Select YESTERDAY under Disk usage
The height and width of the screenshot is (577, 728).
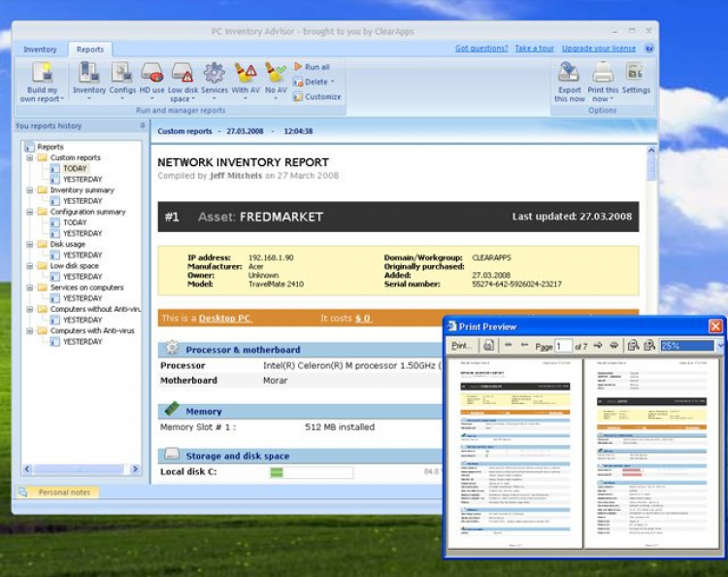[x=83, y=255]
